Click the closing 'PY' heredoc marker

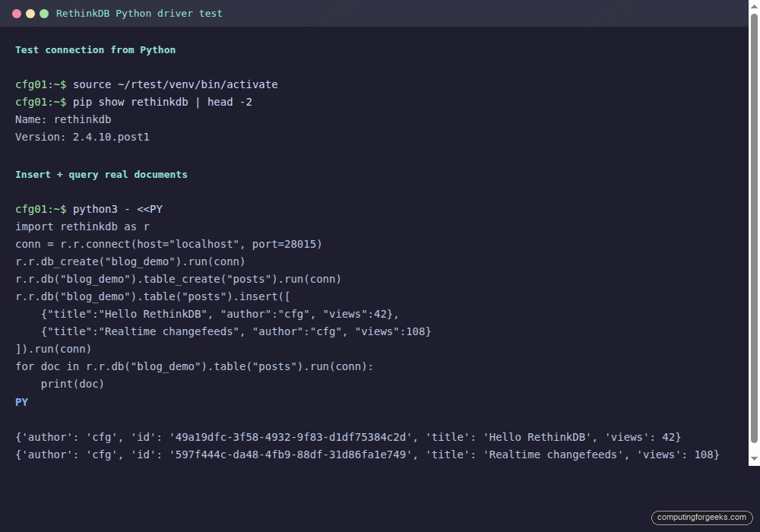click(22, 402)
